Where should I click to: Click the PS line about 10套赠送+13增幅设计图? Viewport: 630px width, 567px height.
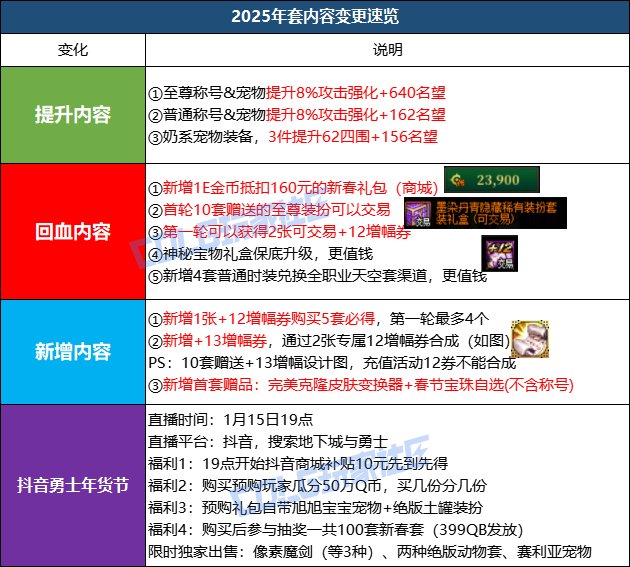tap(332, 363)
